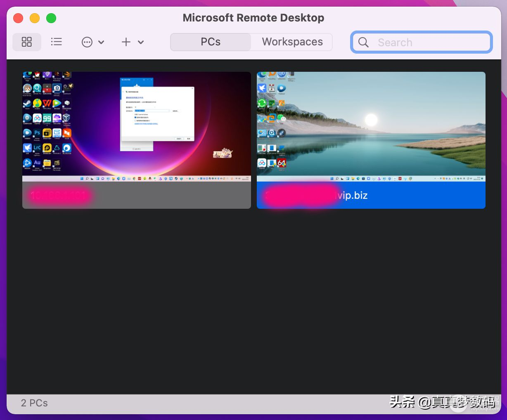Switch to list view layout
This screenshot has width=507, height=420.
pos(57,42)
